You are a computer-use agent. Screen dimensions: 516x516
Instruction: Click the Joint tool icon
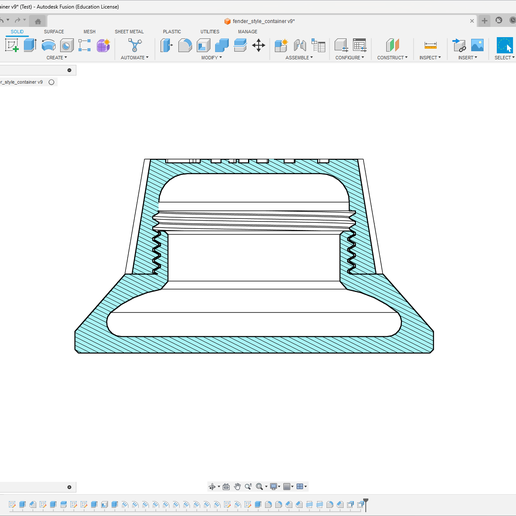click(x=300, y=45)
